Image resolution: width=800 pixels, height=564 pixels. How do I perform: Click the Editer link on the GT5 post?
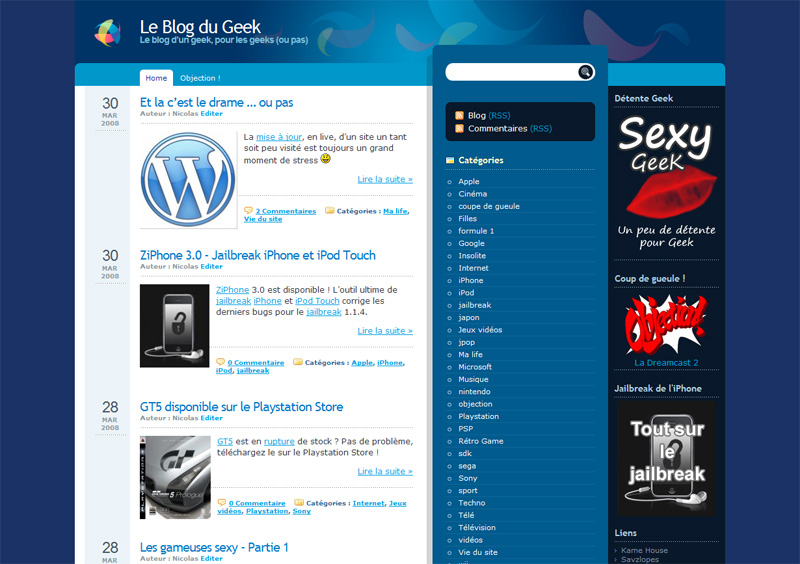click(211, 418)
